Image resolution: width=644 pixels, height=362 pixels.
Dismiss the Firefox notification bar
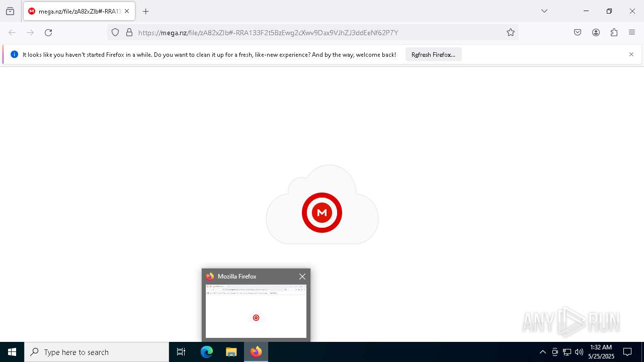tap(631, 54)
